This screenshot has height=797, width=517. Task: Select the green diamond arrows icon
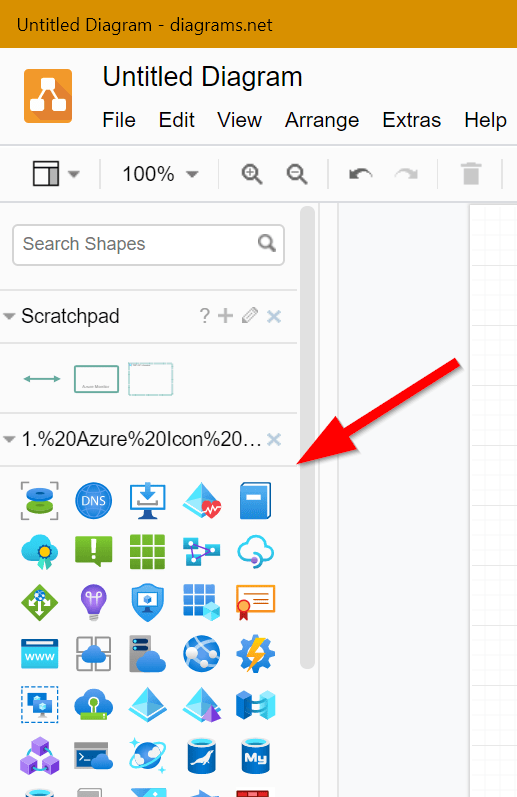coord(40,602)
